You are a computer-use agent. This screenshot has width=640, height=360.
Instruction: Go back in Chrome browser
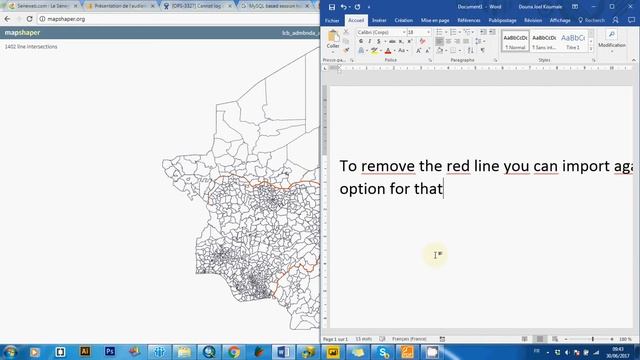pos(7,19)
